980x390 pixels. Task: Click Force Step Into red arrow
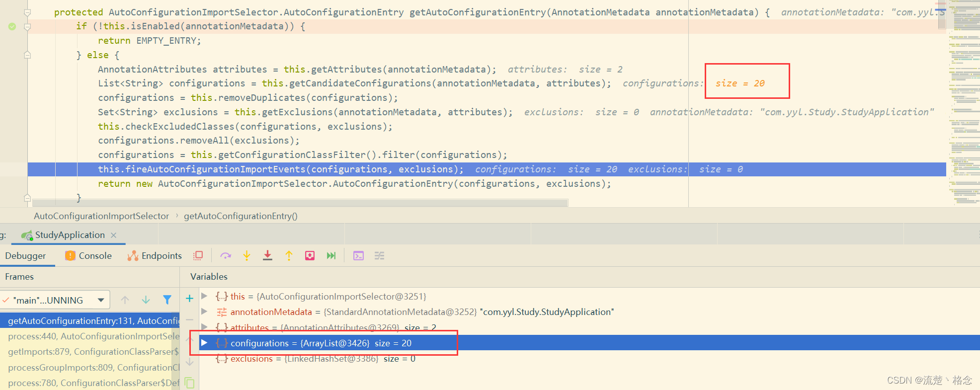click(x=267, y=255)
